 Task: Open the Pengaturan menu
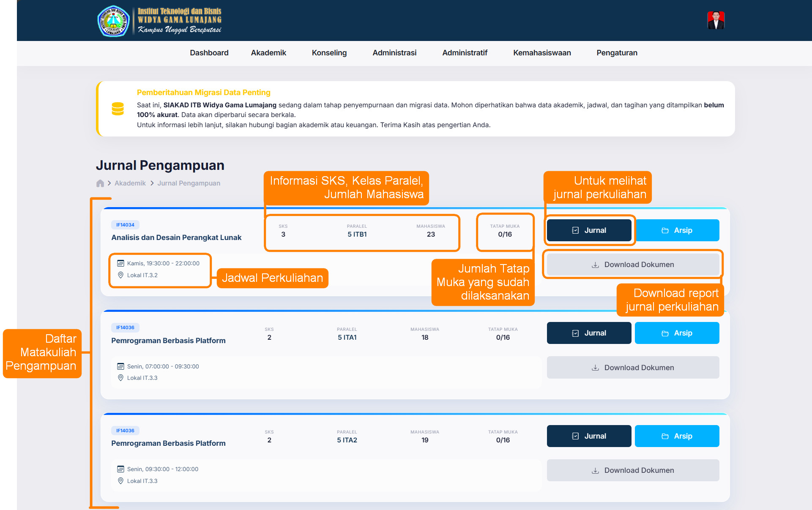[x=617, y=53]
